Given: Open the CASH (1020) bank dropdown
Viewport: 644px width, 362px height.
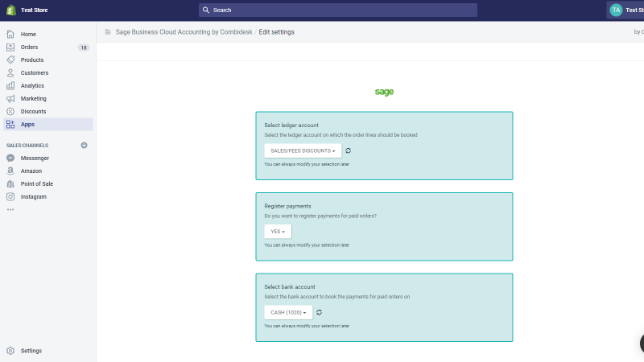Looking at the screenshot, I should pos(288,312).
